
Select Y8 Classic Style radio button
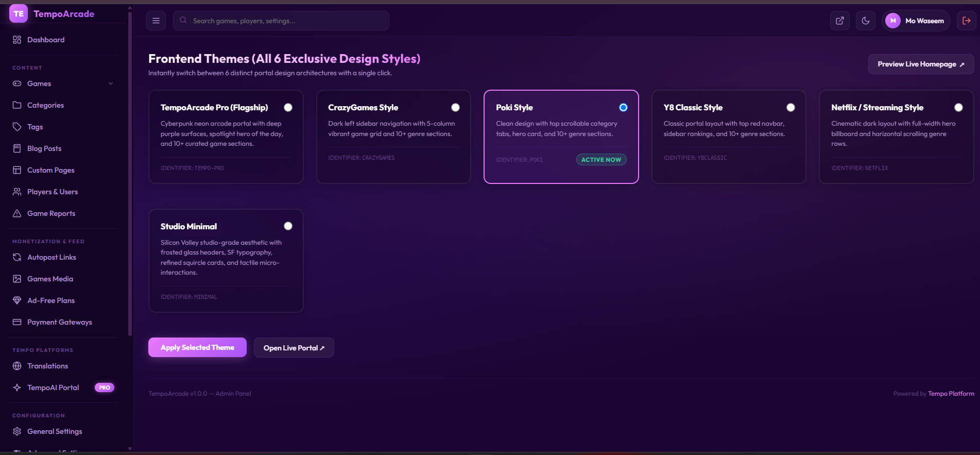[x=791, y=107]
